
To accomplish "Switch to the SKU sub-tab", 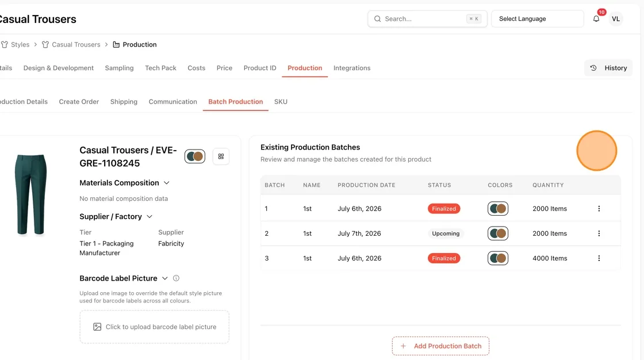I will coord(281,102).
